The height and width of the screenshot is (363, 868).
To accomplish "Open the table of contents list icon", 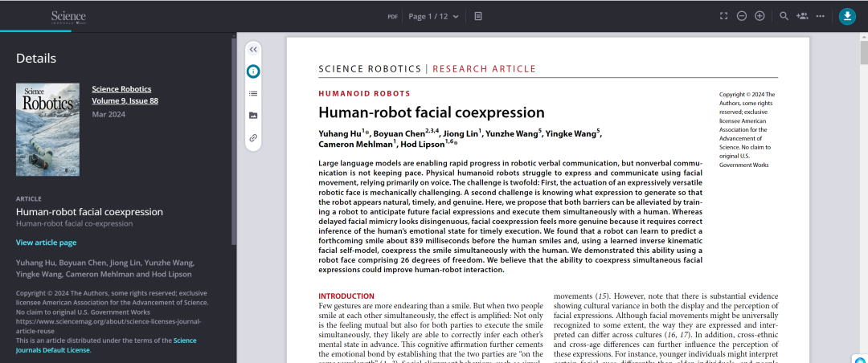I will pyautogui.click(x=253, y=93).
